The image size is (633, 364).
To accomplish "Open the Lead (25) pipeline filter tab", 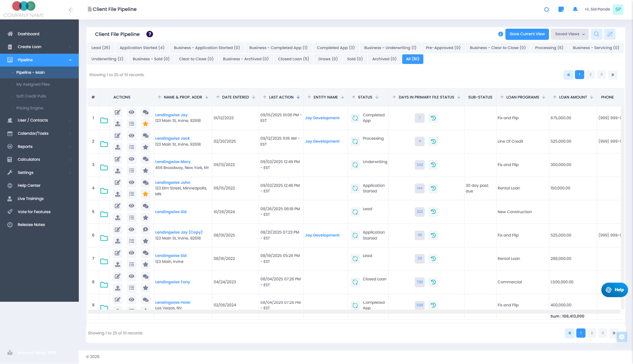I will (x=100, y=47).
